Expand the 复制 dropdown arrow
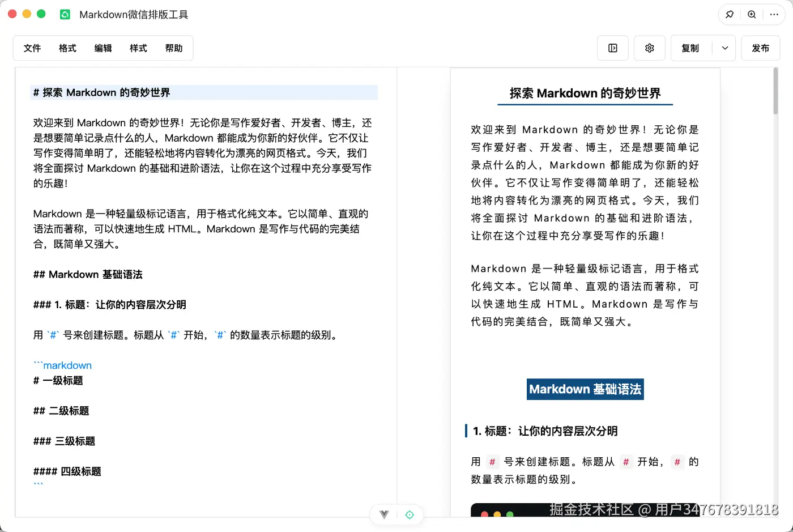The height and width of the screenshot is (532, 793). (x=724, y=48)
